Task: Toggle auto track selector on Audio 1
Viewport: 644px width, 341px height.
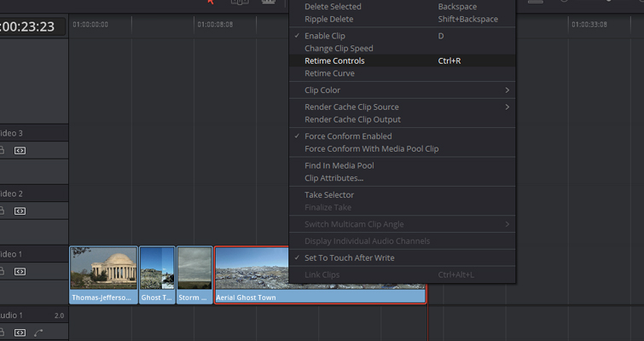Action: (20, 332)
